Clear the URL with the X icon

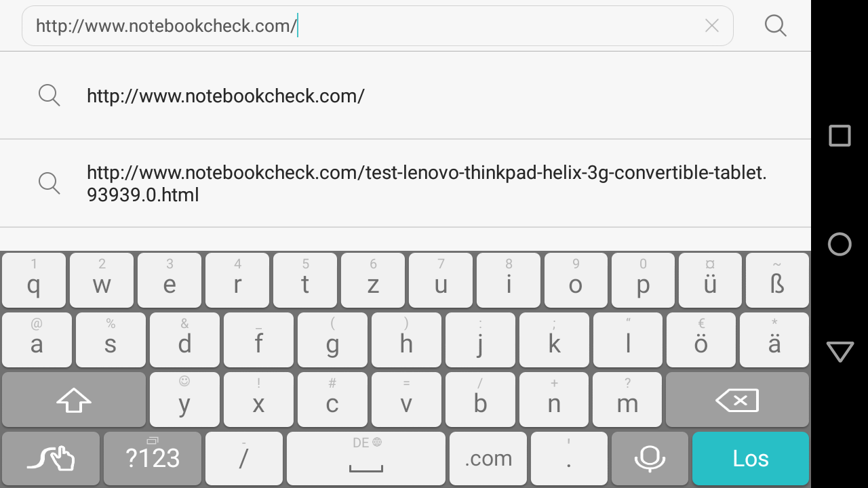711,26
